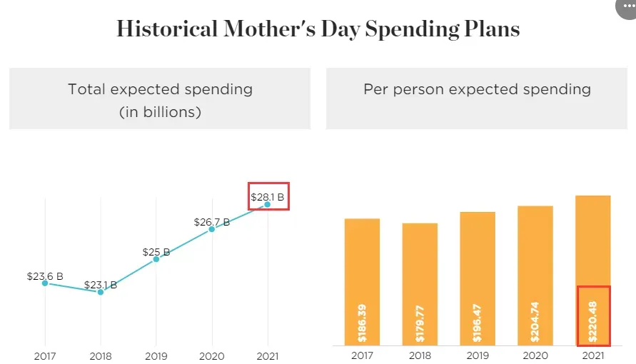Select the orange $204.74 bar for 2020
This screenshot has width=636, height=364.
(x=535, y=275)
